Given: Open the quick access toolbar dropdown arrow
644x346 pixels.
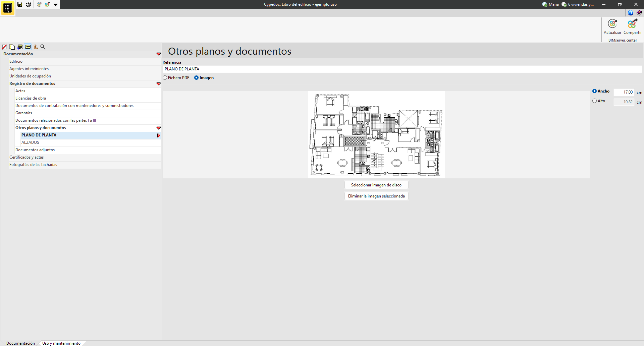Looking at the screenshot, I should point(56,4).
